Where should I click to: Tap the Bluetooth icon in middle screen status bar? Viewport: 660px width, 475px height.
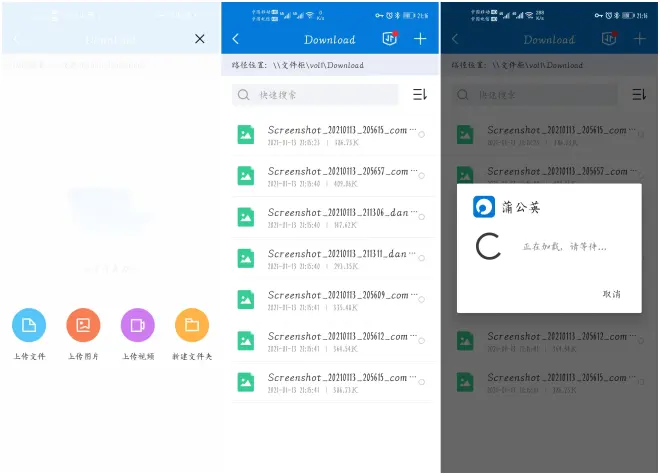pyautogui.click(x=397, y=16)
